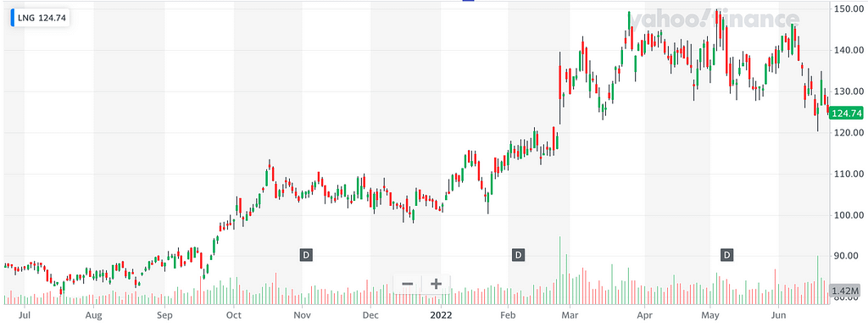
Task: Click the Apr date axis label
Action: coord(644,316)
